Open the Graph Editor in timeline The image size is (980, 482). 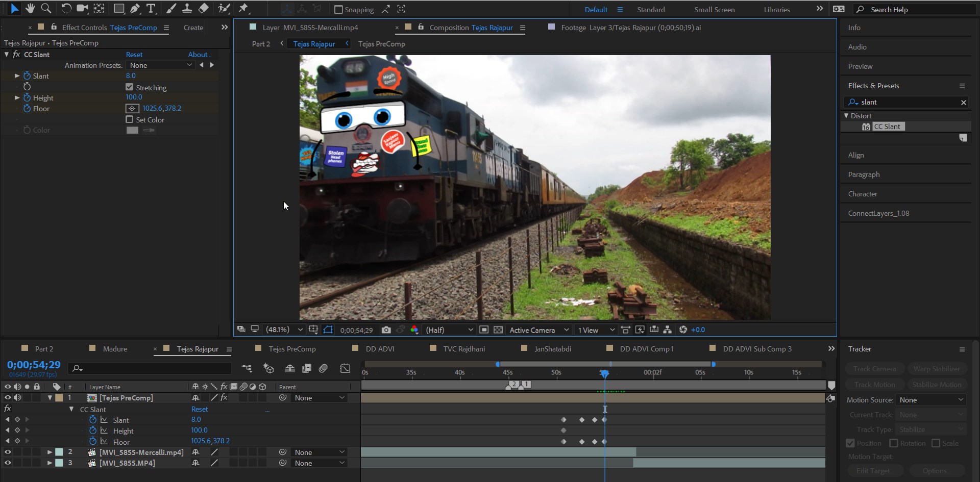345,368
